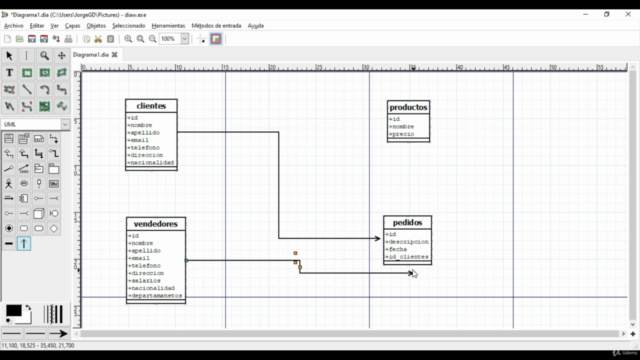Click the horizontal scrollbar below canvas
Screen dimensions: 640x360
[x=349, y=334]
